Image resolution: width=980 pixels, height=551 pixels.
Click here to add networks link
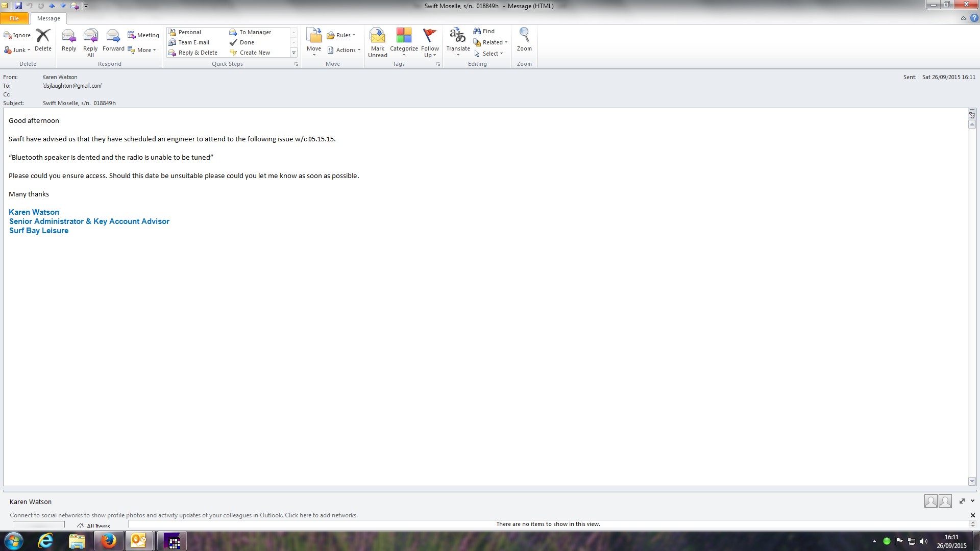[321, 515]
